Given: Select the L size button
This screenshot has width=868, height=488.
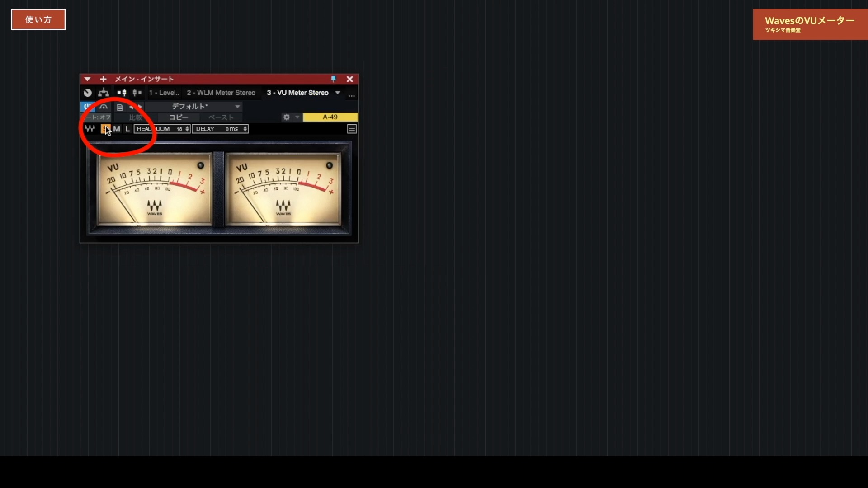Looking at the screenshot, I should coord(127,129).
